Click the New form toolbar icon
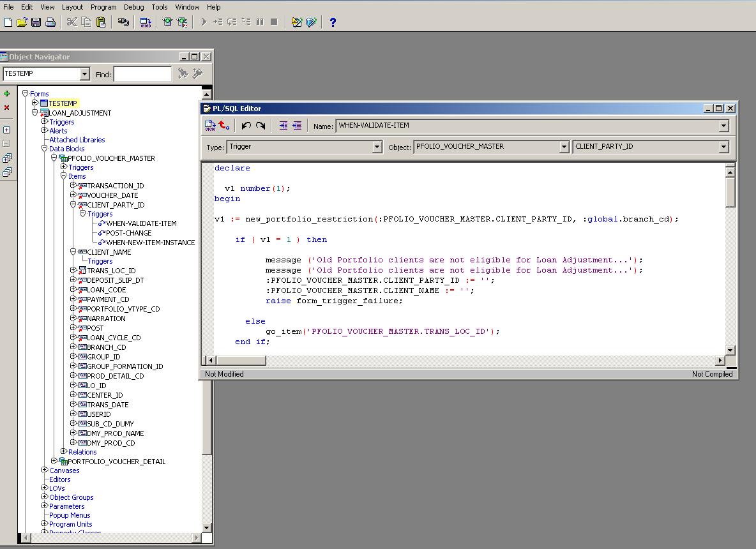The width and height of the screenshot is (756, 549). click(x=8, y=22)
